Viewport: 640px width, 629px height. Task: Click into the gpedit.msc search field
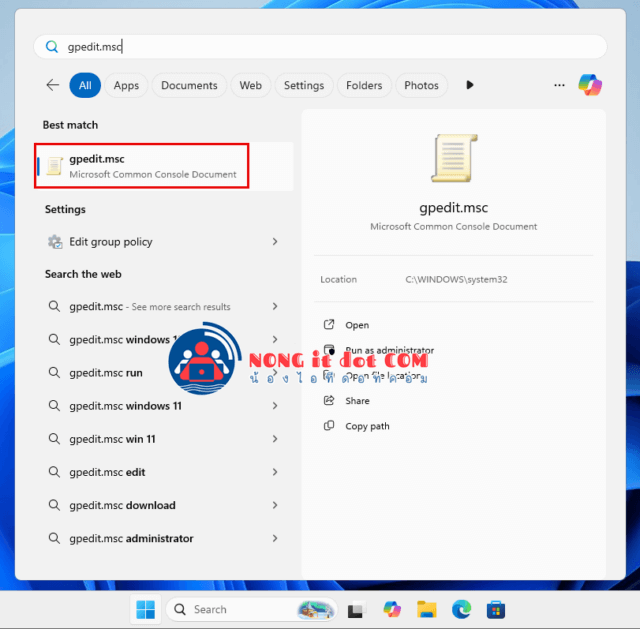(320, 47)
